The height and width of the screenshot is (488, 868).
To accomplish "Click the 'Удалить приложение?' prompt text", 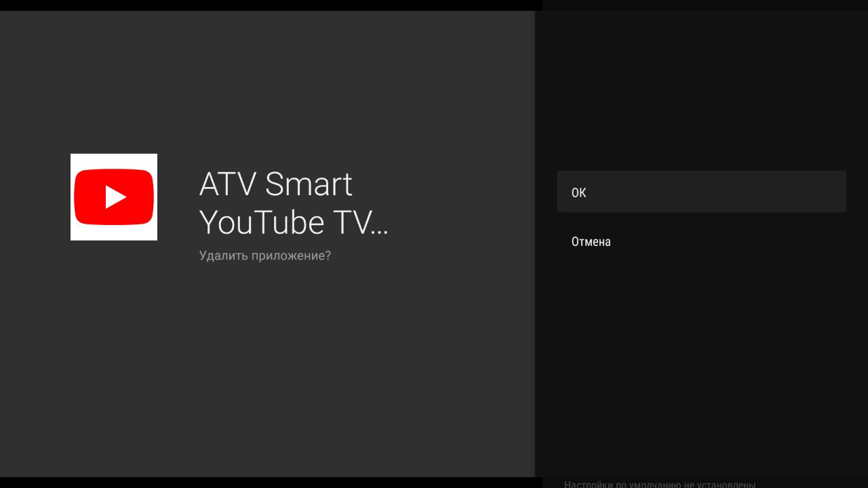I will (265, 256).
